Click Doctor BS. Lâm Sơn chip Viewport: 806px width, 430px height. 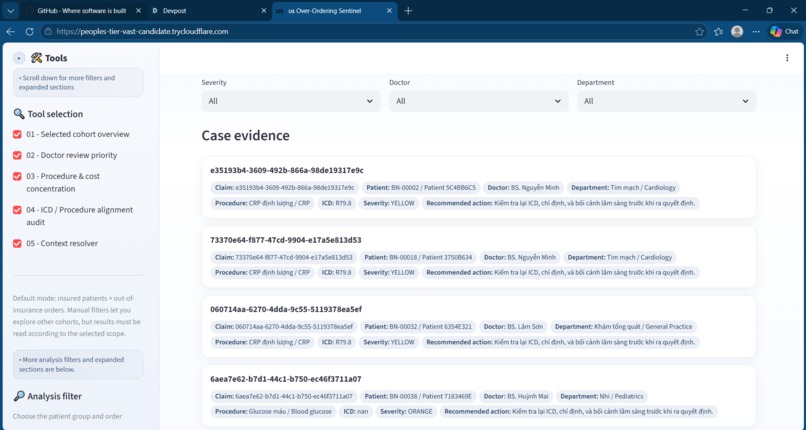click(x=513, y=327)
